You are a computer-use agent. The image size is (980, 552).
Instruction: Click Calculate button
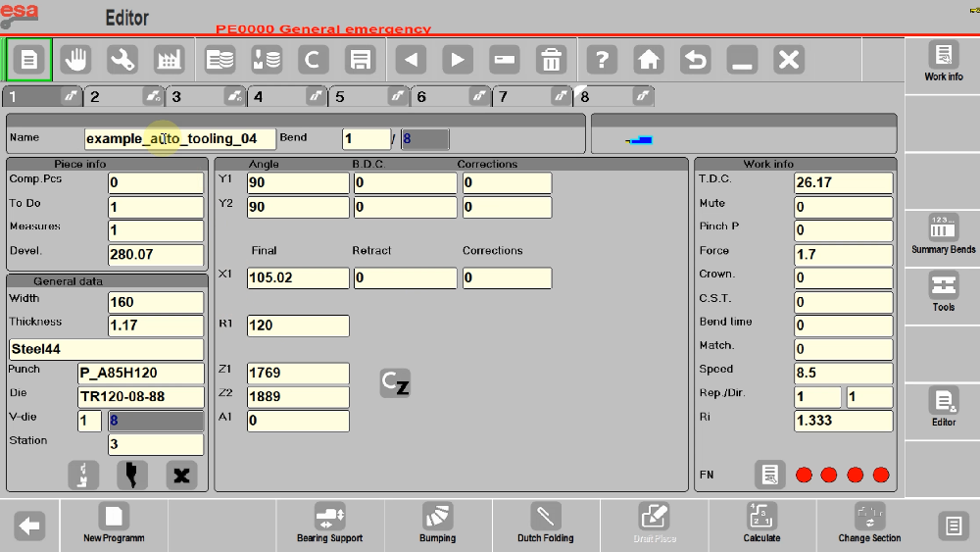point(761,524)
